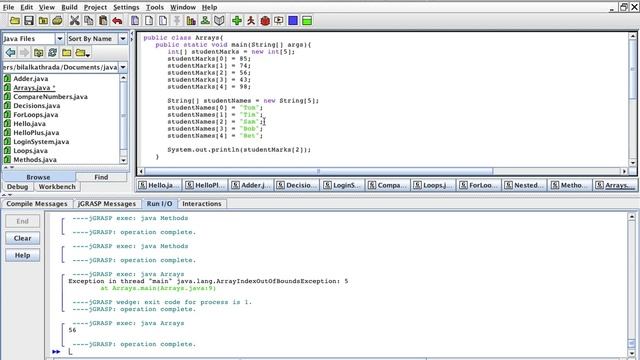
Task: Click the Copy icon in the toolbar
Action: pyautogui.click(x=89, y=20)
